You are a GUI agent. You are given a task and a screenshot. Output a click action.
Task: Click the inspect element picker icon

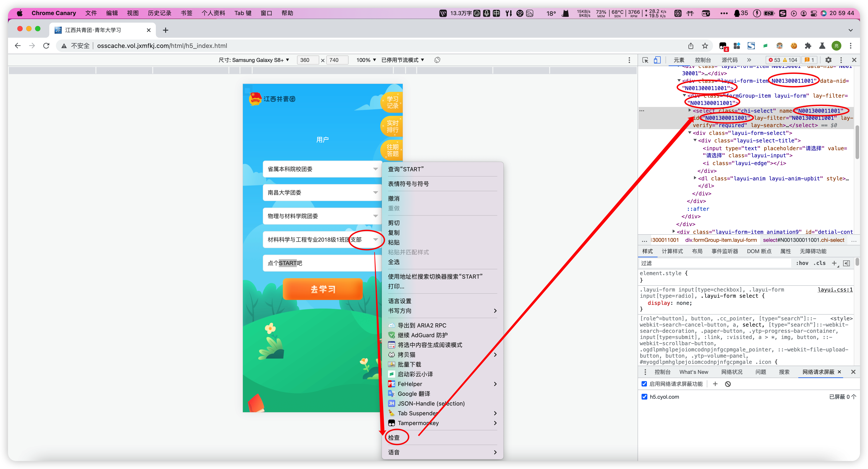[x=645, y=60]
